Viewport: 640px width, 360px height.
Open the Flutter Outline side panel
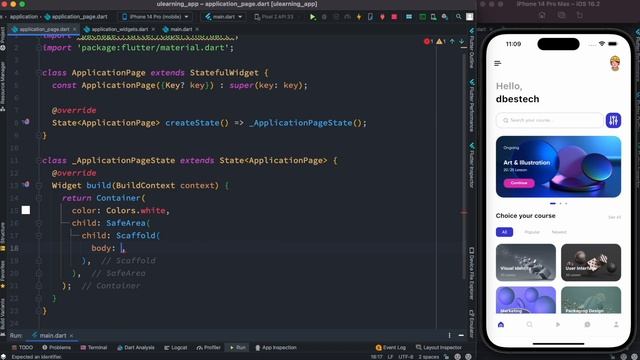pos(472,48)
